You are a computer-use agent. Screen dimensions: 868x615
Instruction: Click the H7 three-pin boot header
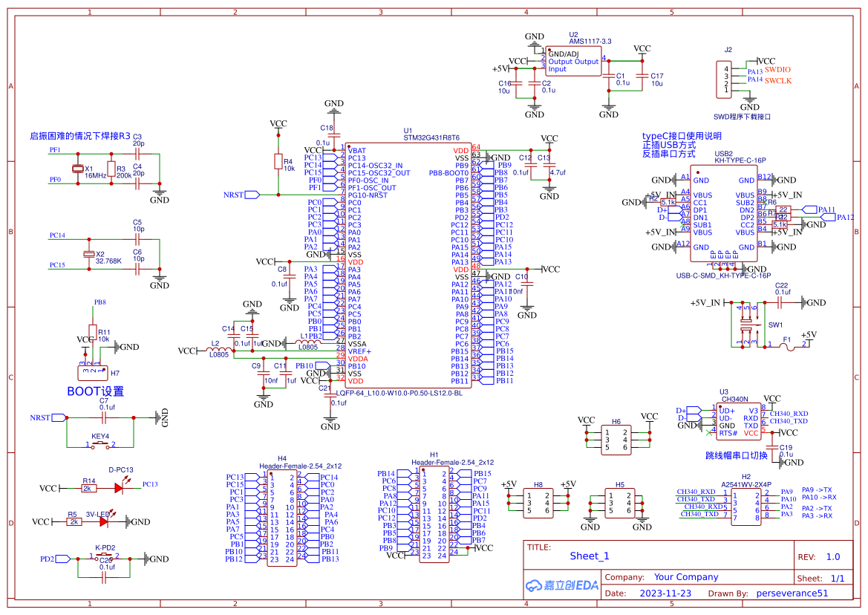pyautogui.click(x=93, y=373)
